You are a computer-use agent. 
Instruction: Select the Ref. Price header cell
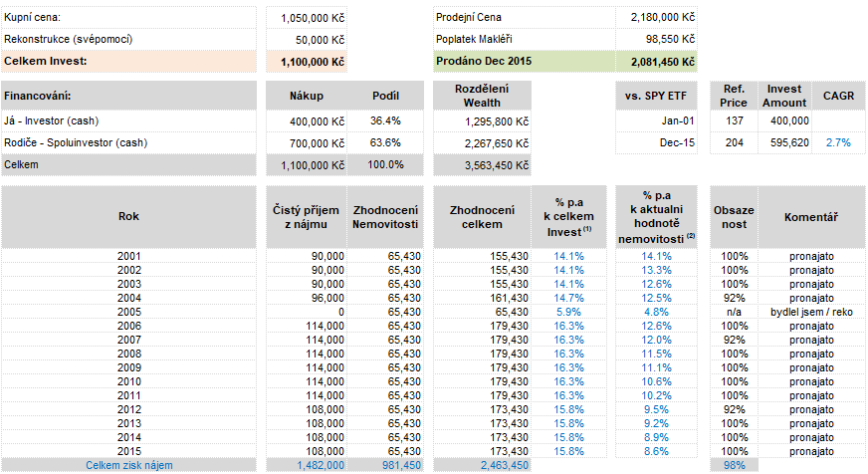click(734, 96)
